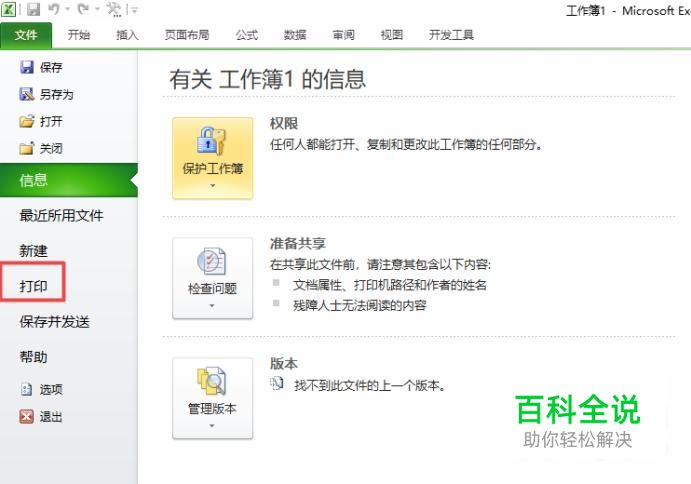Click the Undo arrow in quick access toolbar
This screenshot has height=484, width=691.
coord(54,9)
